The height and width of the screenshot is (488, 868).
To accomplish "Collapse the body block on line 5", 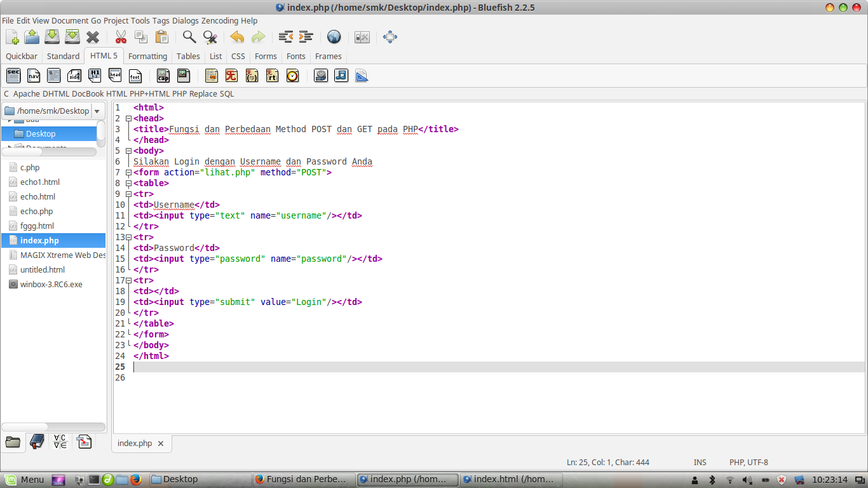I will point(128,151).
